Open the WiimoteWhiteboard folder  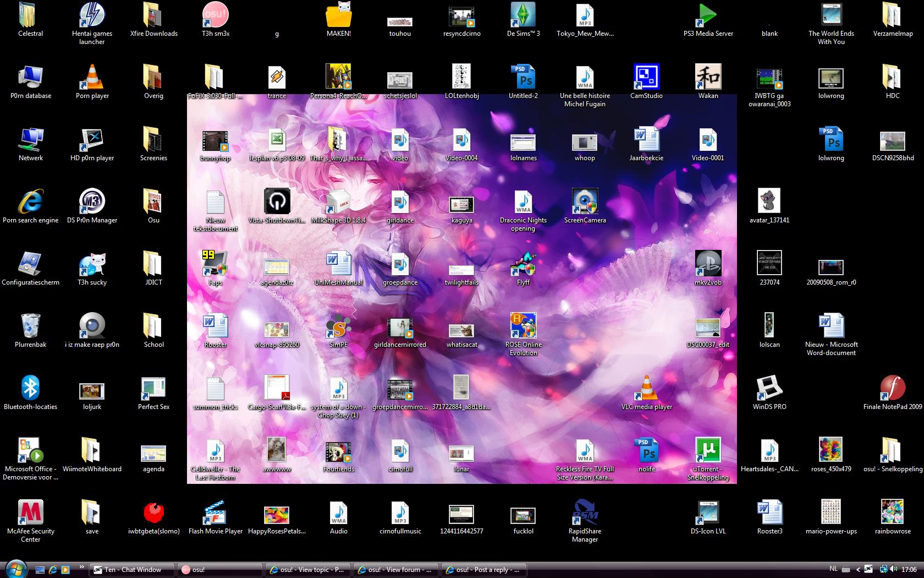click(92, 456)
